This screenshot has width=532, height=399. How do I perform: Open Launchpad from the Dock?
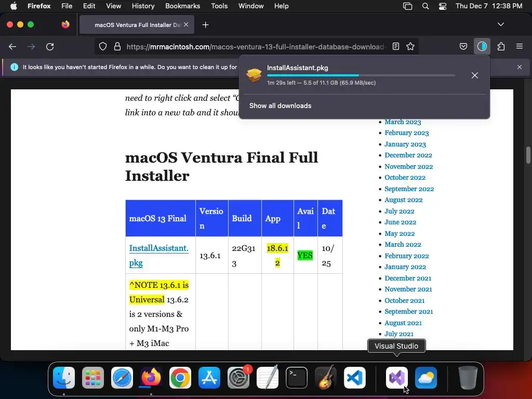point(93,378)
